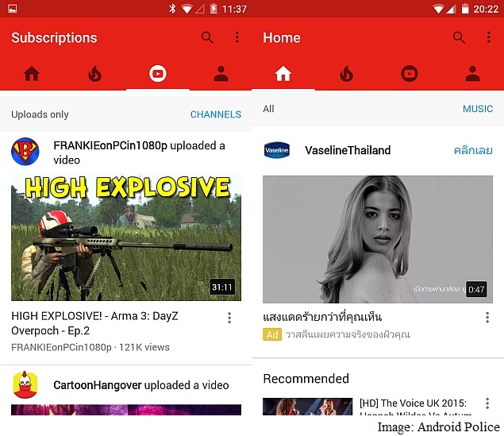The height and width of the screenshot is (436, 504).
Task: Open Account person icon on Home screen
Action: [473, 74]
